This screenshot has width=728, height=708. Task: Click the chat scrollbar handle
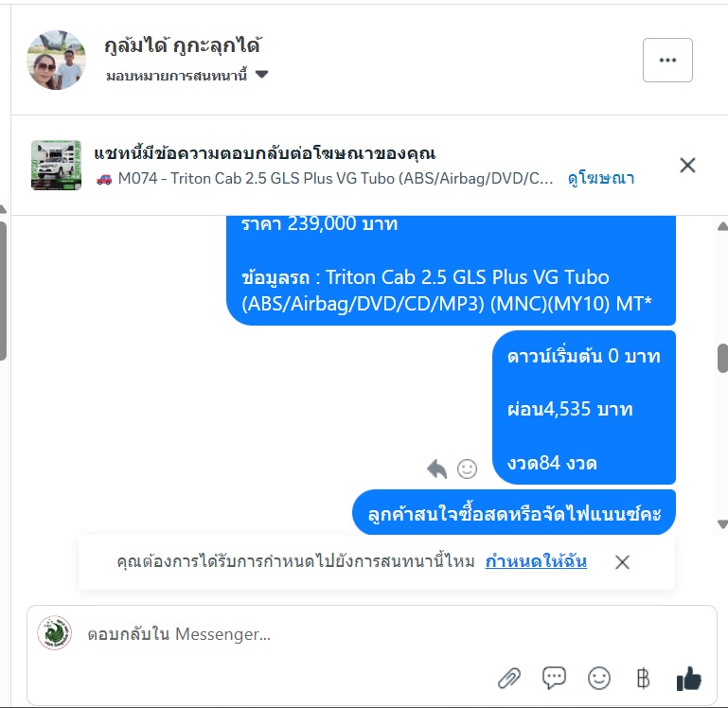(722, 358)
